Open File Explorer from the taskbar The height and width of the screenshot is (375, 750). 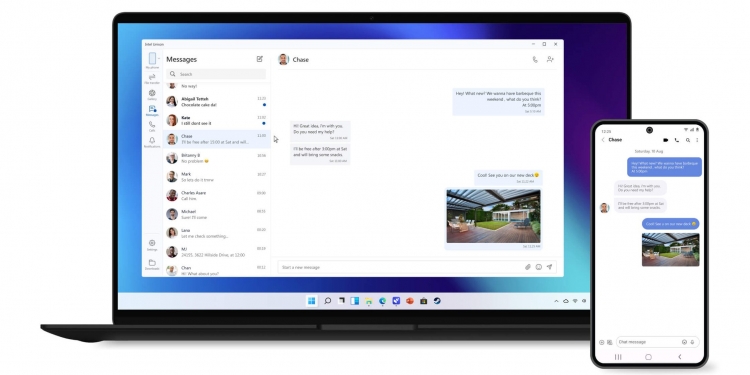[369, 301]
